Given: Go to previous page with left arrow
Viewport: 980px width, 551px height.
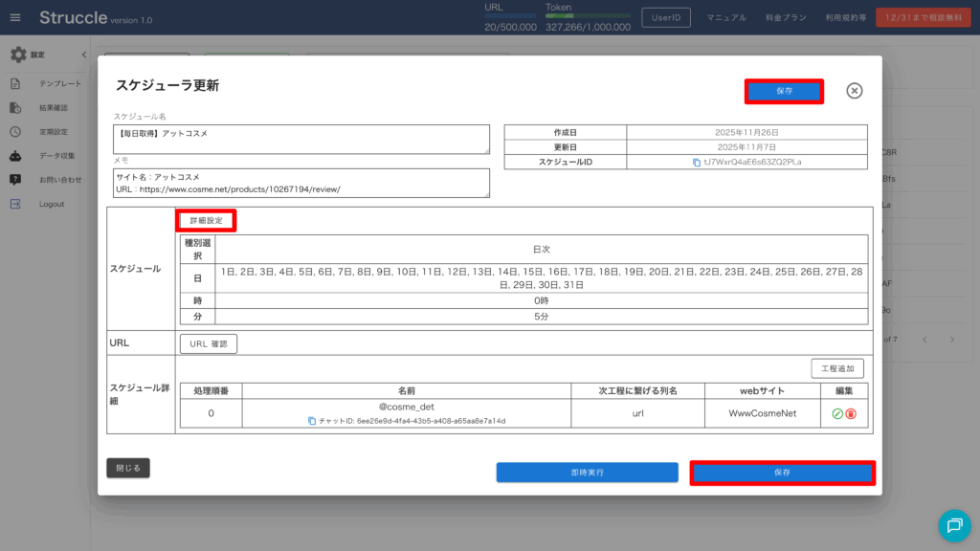Looking at the screenshot, I should 924,340.
